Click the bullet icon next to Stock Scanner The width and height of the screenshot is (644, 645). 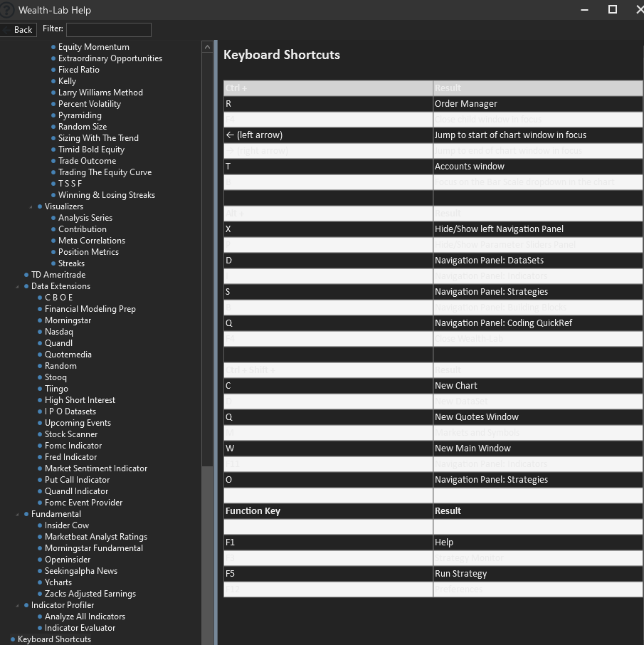pyautogui.click(x=40, y=434)
